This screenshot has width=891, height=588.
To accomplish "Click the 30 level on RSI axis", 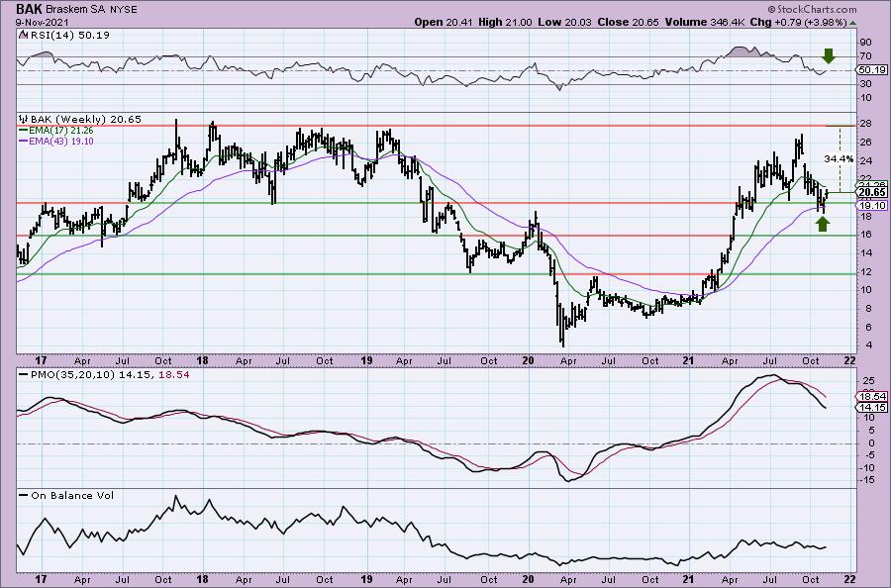I will point(865,84).
